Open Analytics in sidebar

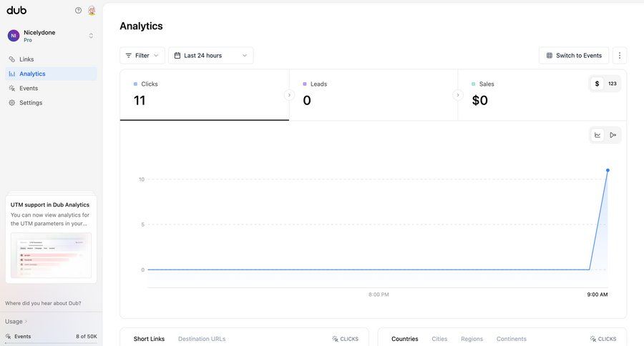(52, 74)
